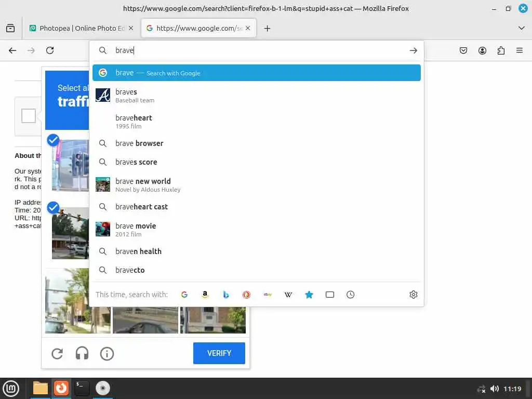Screen dimensions: 532x399
Task: Choose the 'brave movie 2012 film' suggestion
Action: (257, 229)
